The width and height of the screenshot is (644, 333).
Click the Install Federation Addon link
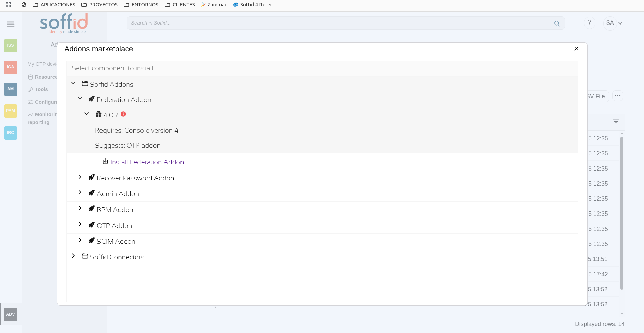pyautogui.click(x=147, y=162)
